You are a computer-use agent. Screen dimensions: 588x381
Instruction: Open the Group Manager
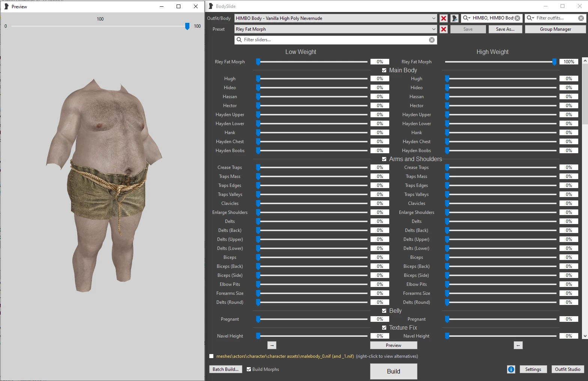555,29
